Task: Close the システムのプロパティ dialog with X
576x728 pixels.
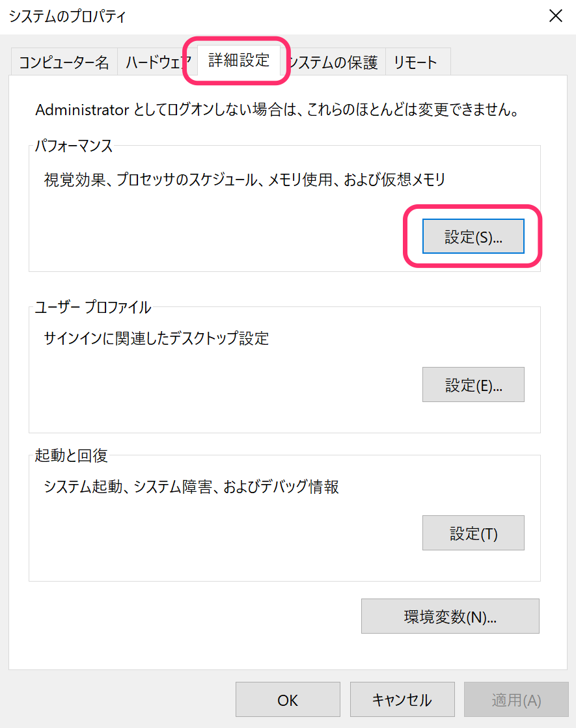Action: pos(556,16)
